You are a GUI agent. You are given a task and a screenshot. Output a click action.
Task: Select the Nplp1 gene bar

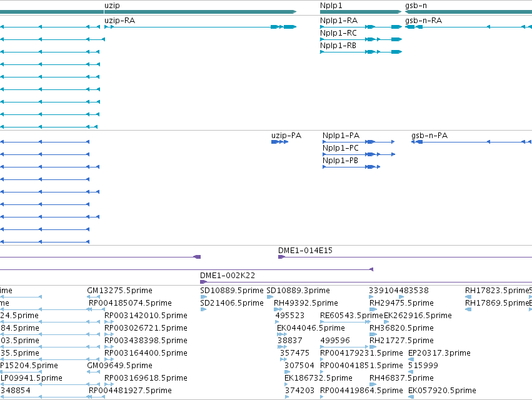click(361, 12)
